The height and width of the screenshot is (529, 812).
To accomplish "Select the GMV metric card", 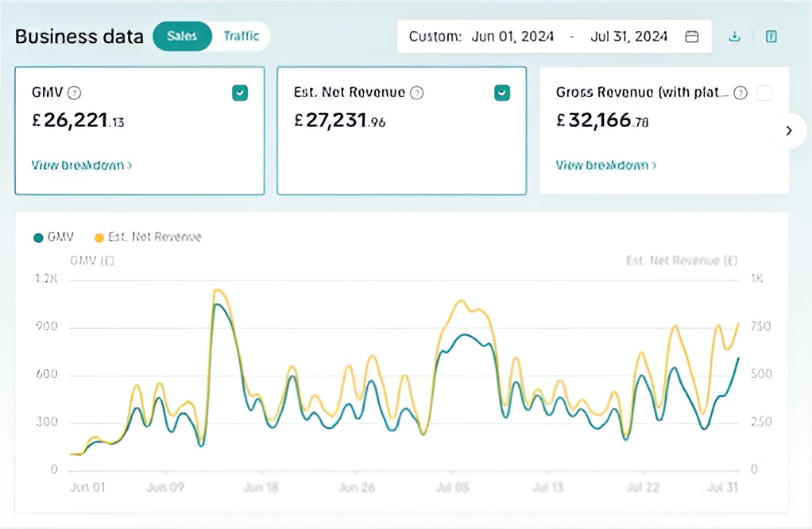I will [140, 130].
